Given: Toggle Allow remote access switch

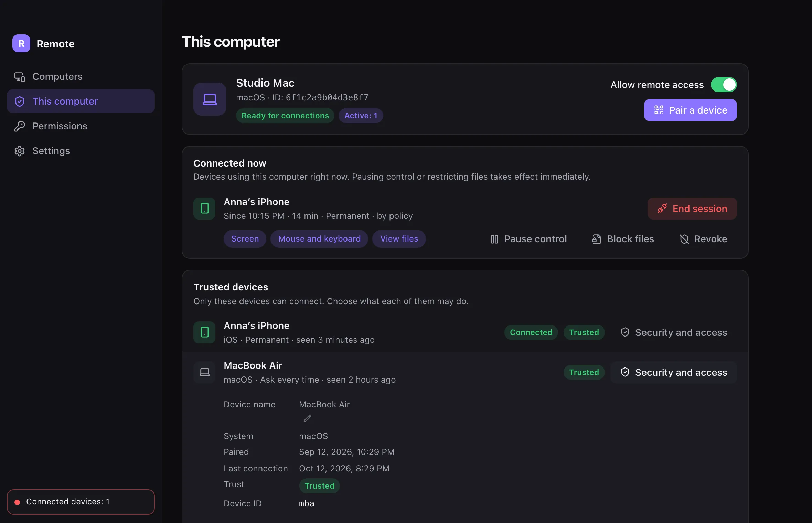Looking at the screenshot, I should (x=724, y=85).
